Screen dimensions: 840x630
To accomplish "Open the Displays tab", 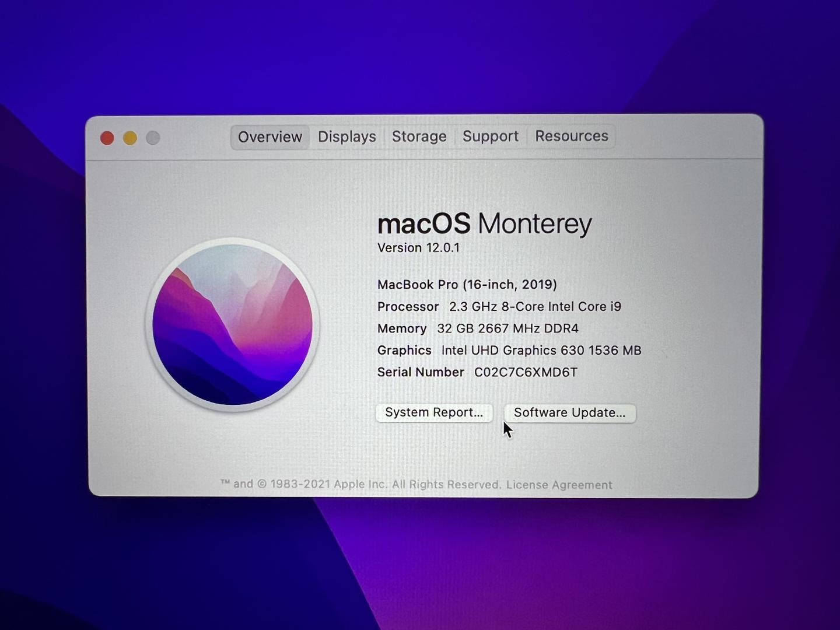I will tap(347, 137).
